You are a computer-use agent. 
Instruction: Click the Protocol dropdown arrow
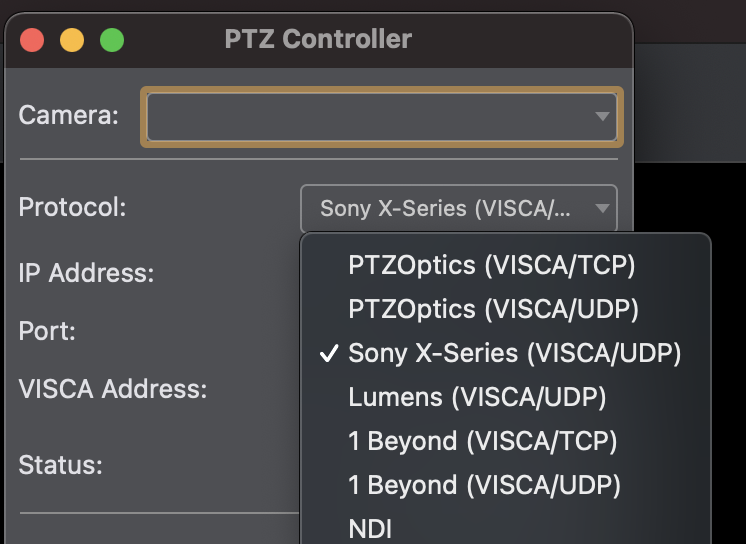[602, 208]
